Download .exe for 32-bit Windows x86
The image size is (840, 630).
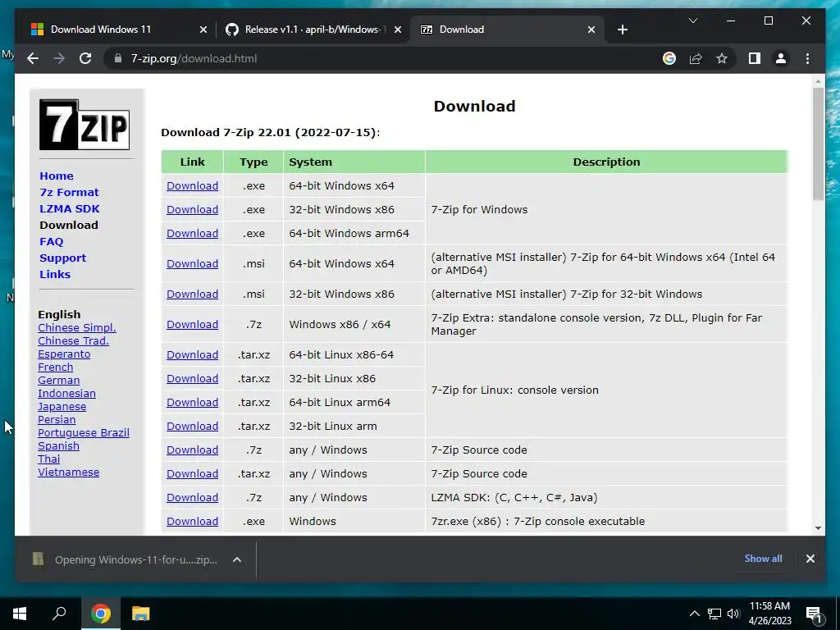[x=192, y=209]
